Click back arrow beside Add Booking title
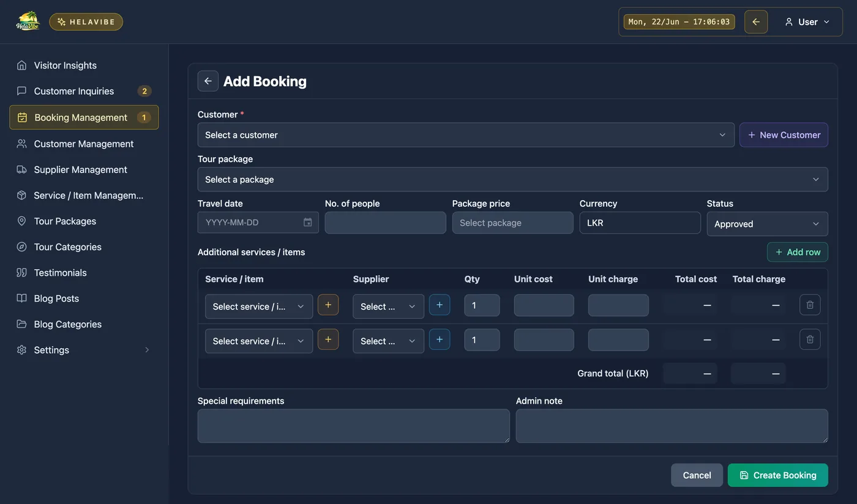 (208, 81)
